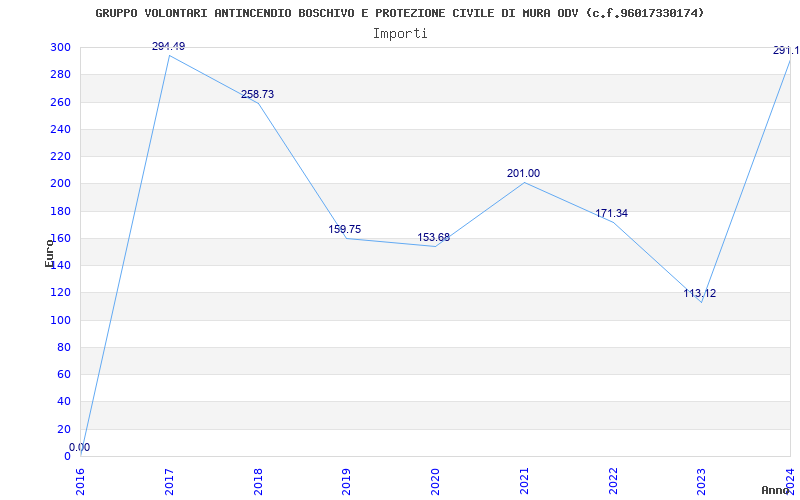Select the 'Euro' y-axis title

49,253
